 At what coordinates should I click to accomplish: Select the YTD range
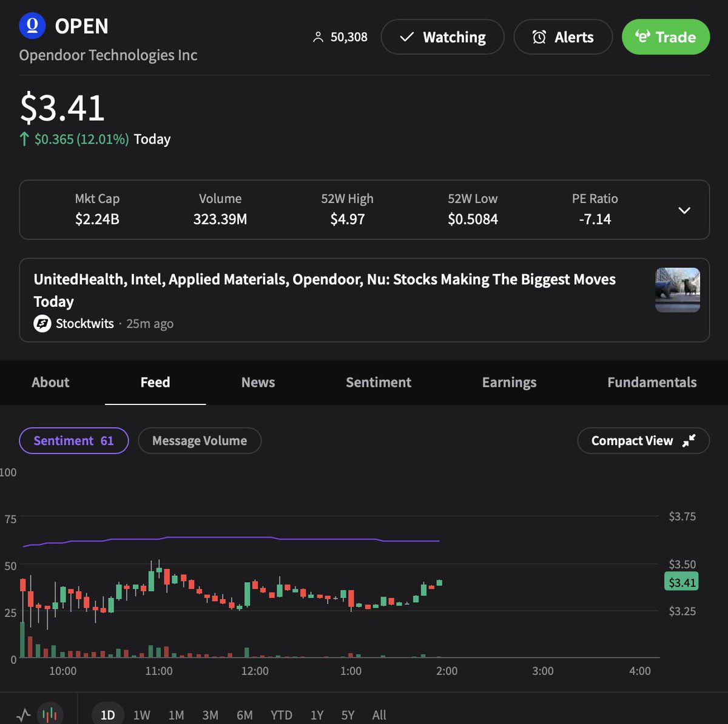pos(281,715)
